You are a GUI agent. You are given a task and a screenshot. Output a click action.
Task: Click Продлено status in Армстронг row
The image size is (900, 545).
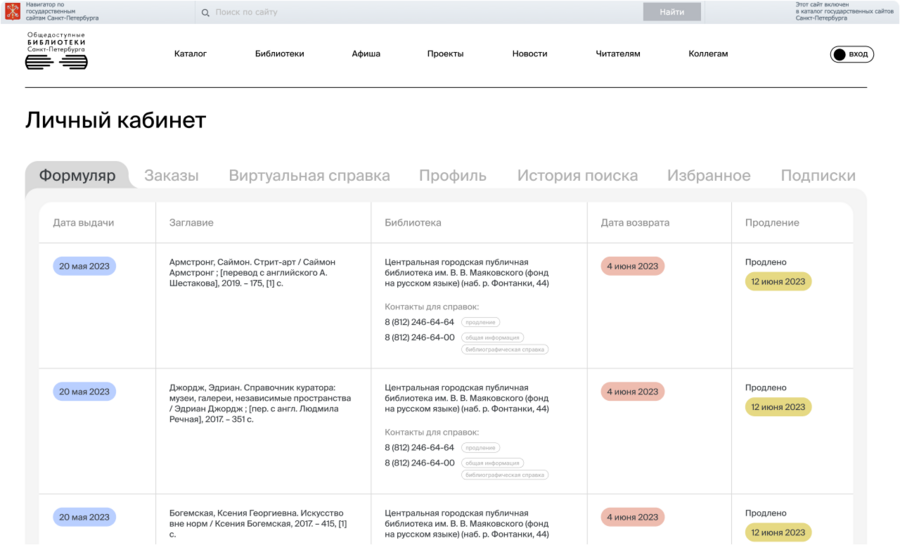[766, 262]
